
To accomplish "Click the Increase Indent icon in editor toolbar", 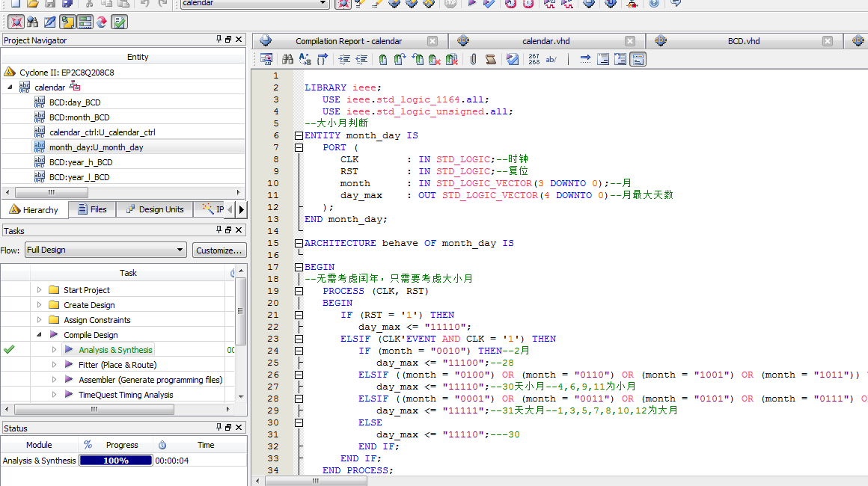I will pyautogui.click(x=344, y=59).
